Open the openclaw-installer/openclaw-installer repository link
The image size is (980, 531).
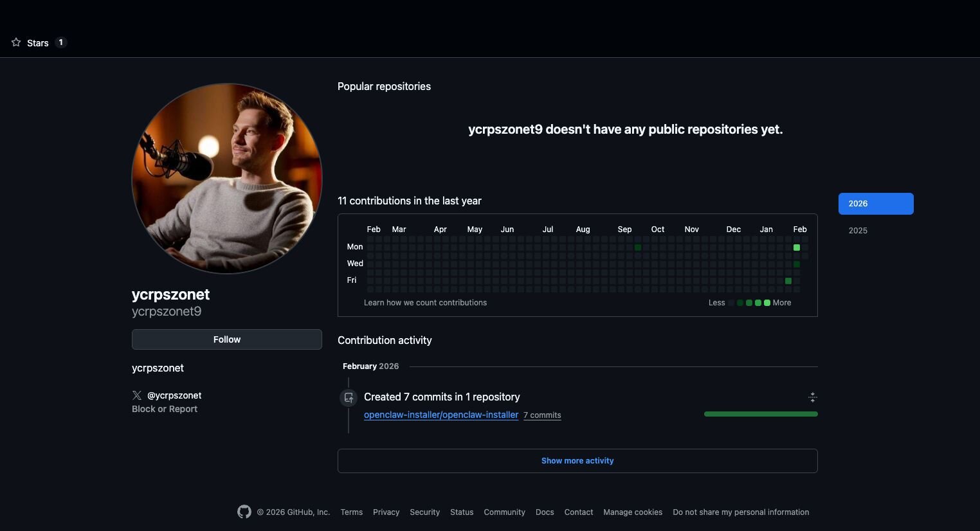point(441,415)
